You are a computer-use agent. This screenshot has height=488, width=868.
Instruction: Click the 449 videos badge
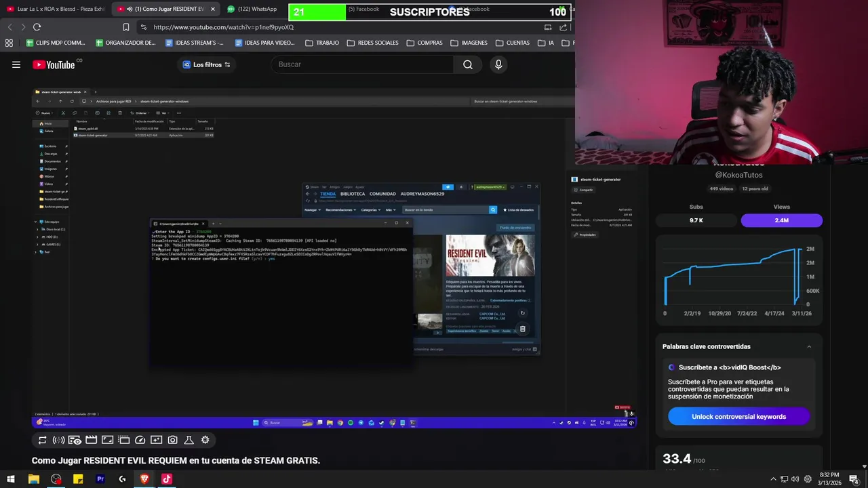click(x=722, y=188)
